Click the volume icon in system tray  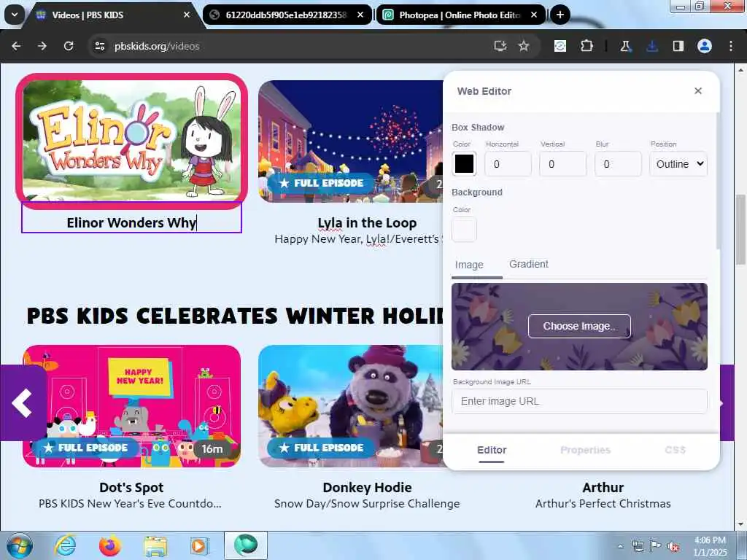coord(673,547)
